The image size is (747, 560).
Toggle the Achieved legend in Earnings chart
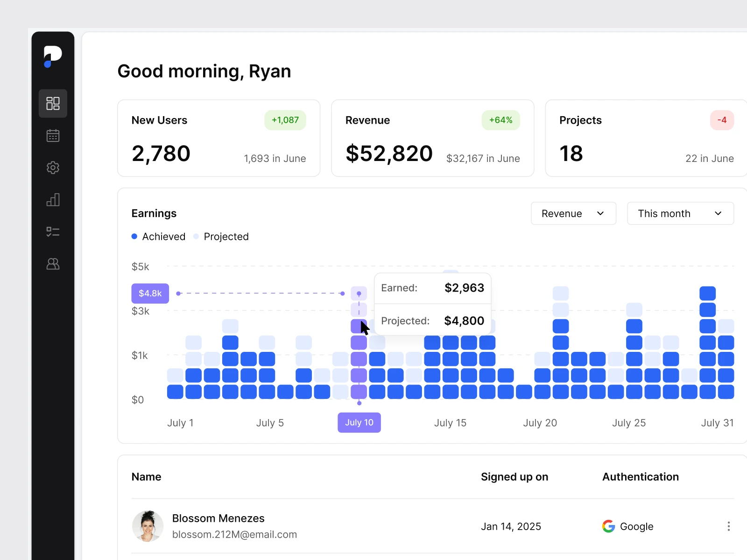tap(158, 237)
